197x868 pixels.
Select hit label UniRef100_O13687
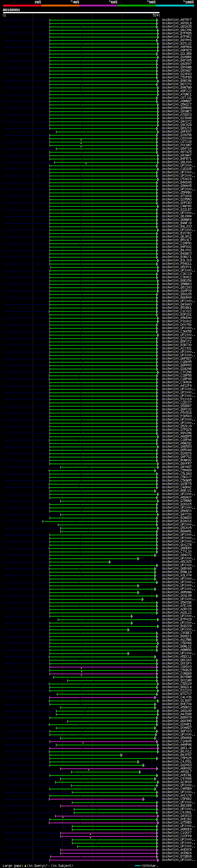[176, 700]
